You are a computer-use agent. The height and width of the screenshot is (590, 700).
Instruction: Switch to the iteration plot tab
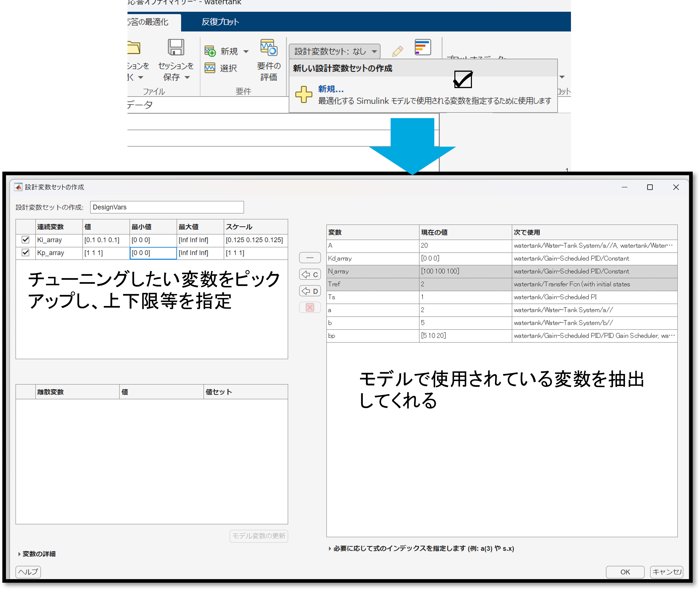220,22
